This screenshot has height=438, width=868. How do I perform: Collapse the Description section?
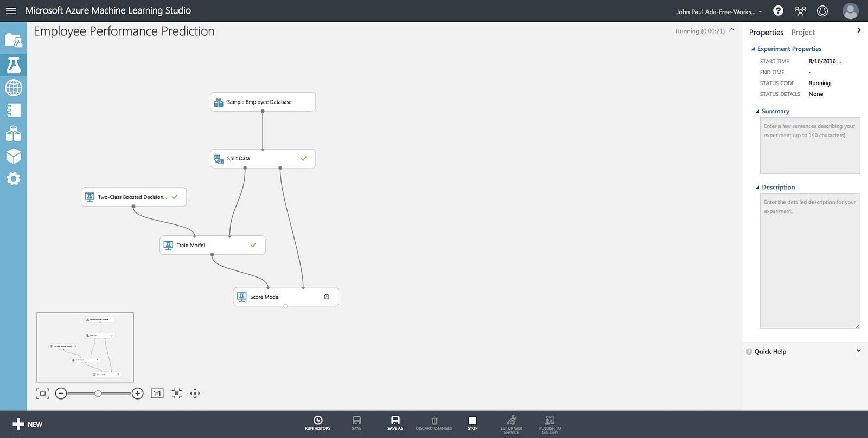tap(758, 188)
